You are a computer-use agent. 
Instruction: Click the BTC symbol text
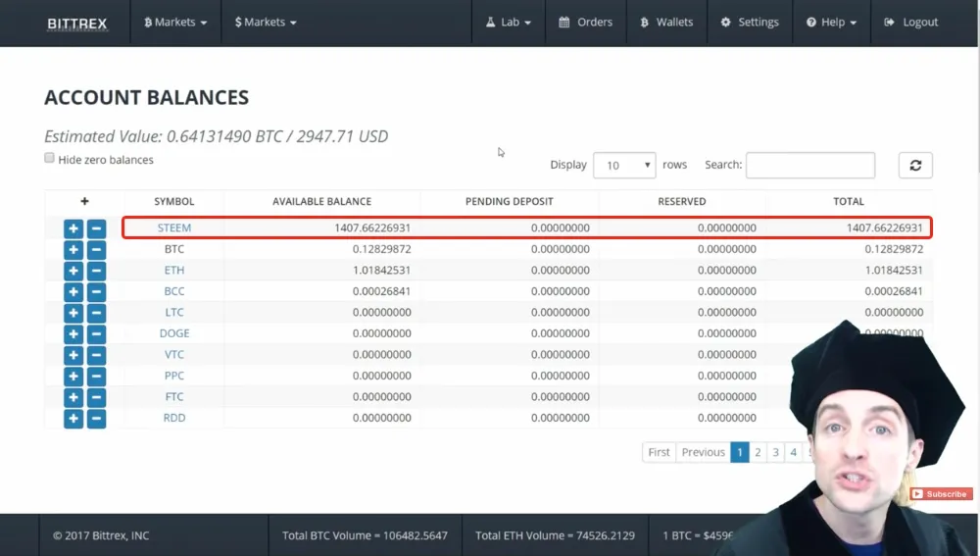174,249
